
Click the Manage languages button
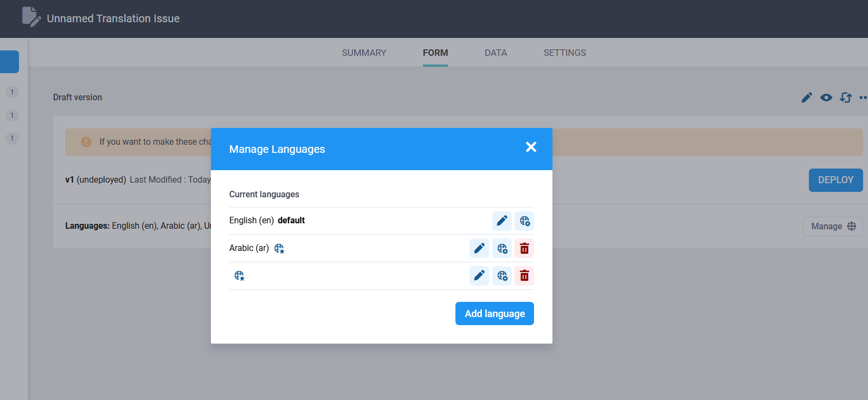coord(833,226)
